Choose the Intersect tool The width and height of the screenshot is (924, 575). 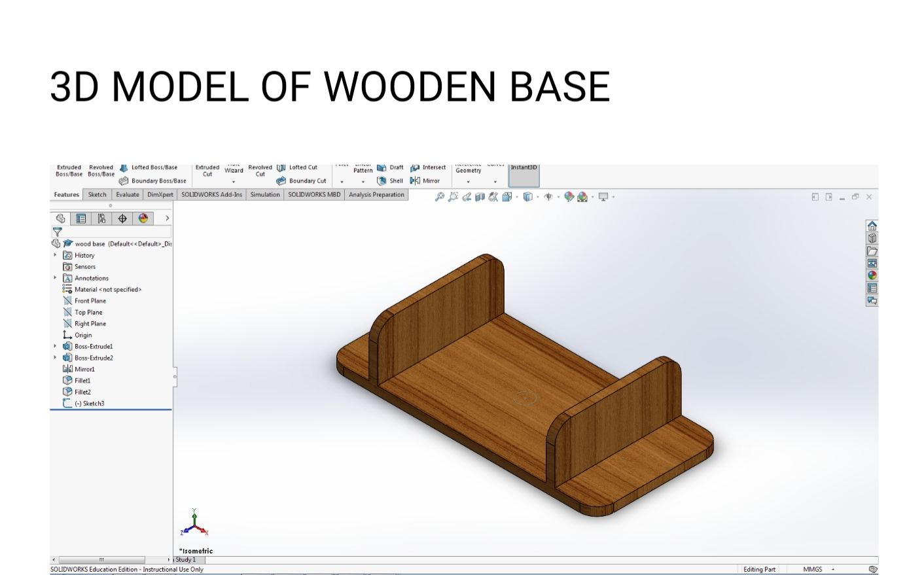428,168
